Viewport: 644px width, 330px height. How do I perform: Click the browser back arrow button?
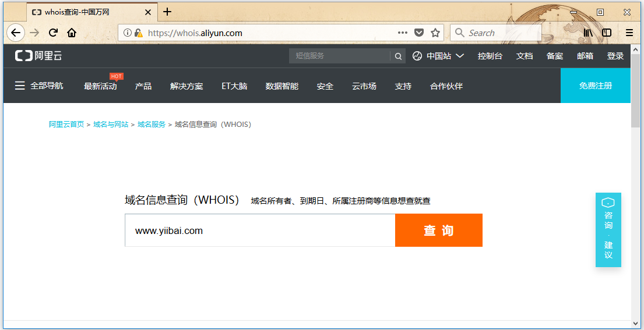click(16, 33)
